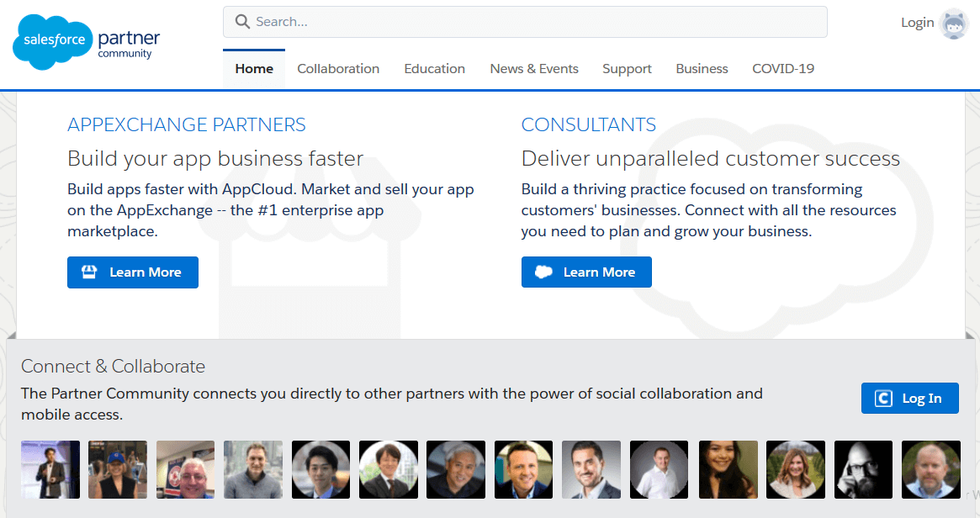
Task: Click the Salesforce partner community logo
Action: click(86, 43)
